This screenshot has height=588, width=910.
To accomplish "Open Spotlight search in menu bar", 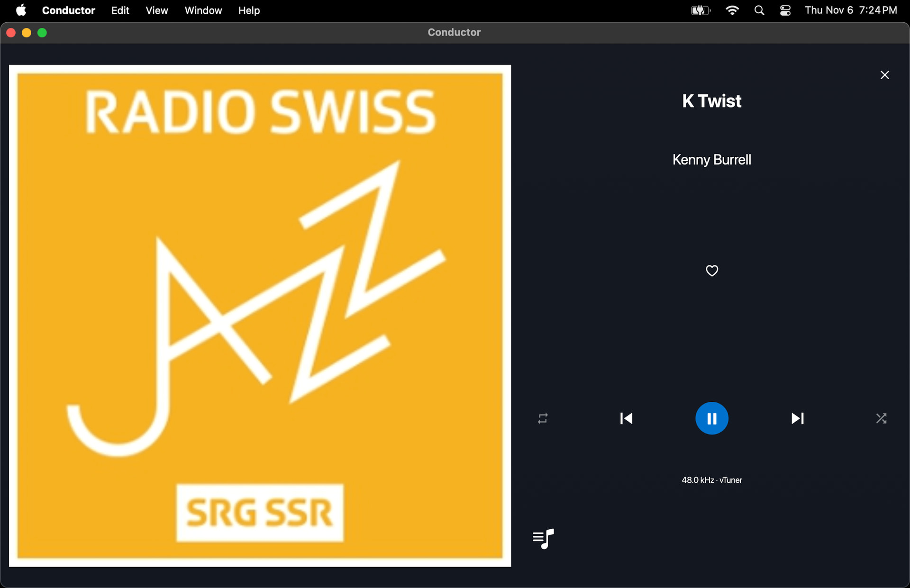I will coord(759,10).
